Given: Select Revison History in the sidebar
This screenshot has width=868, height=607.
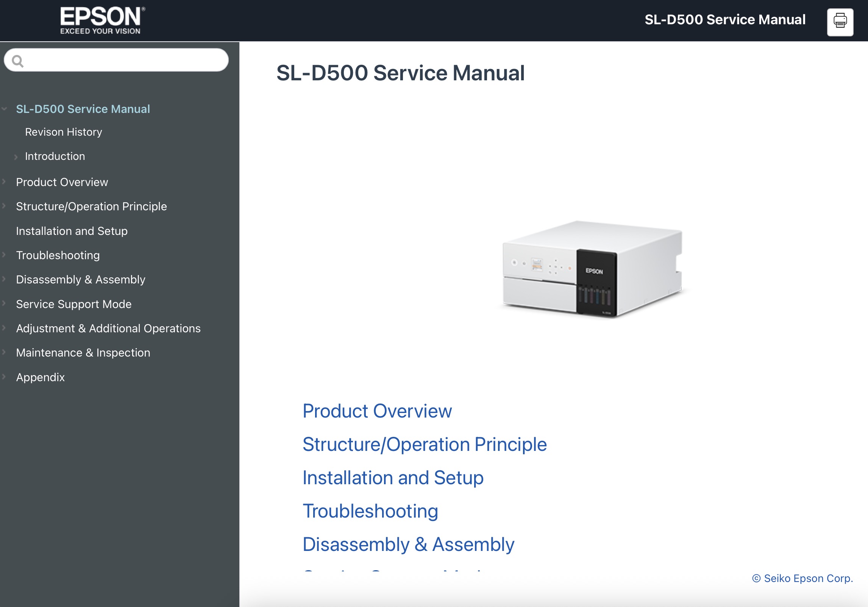Looking at the screenshot, I should (x=63, y=132).
